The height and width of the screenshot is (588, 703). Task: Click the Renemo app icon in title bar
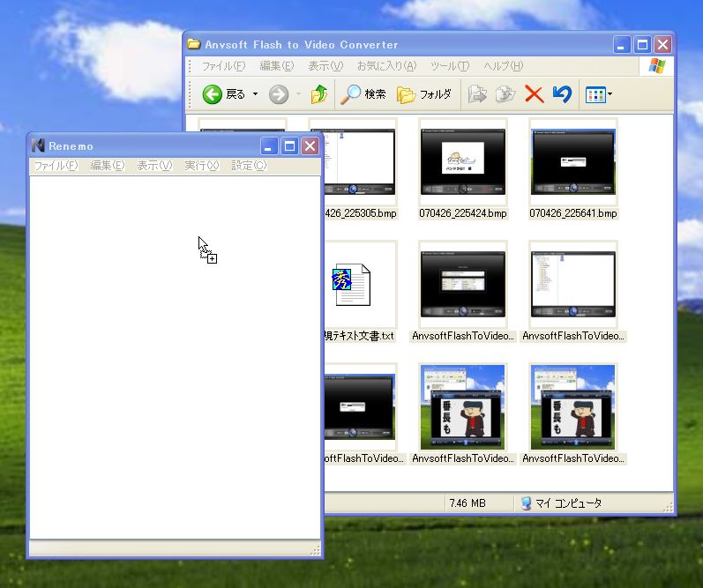(x=38, y=145)
